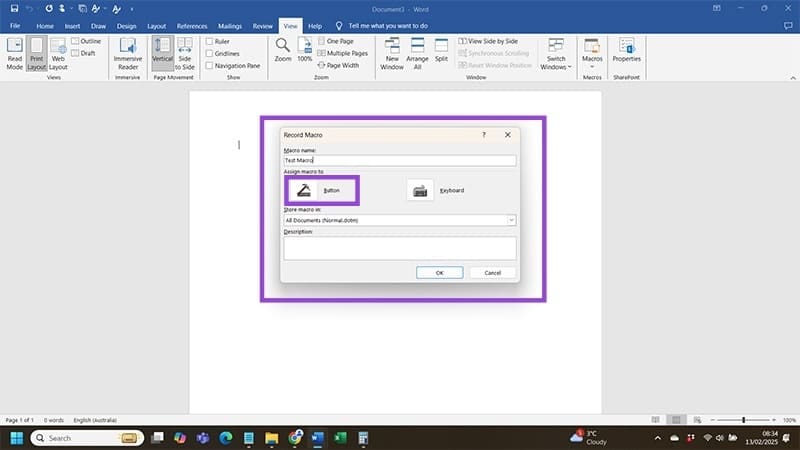
Task: Select Side to Side page movement
Action: point(184,52)
